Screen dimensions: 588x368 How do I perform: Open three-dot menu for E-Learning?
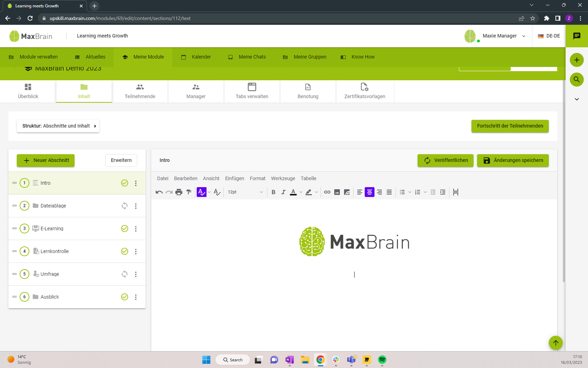tap(136, 229)
